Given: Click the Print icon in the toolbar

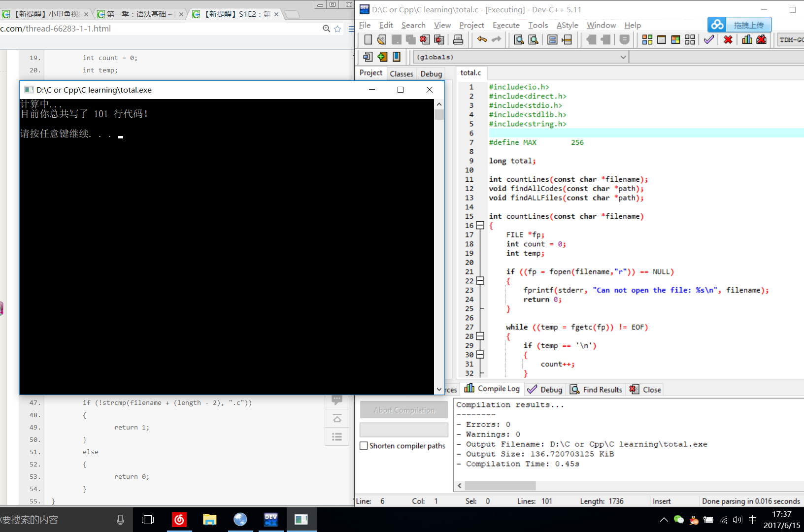Looking at the screenshot, I should [x=458, y=40].
